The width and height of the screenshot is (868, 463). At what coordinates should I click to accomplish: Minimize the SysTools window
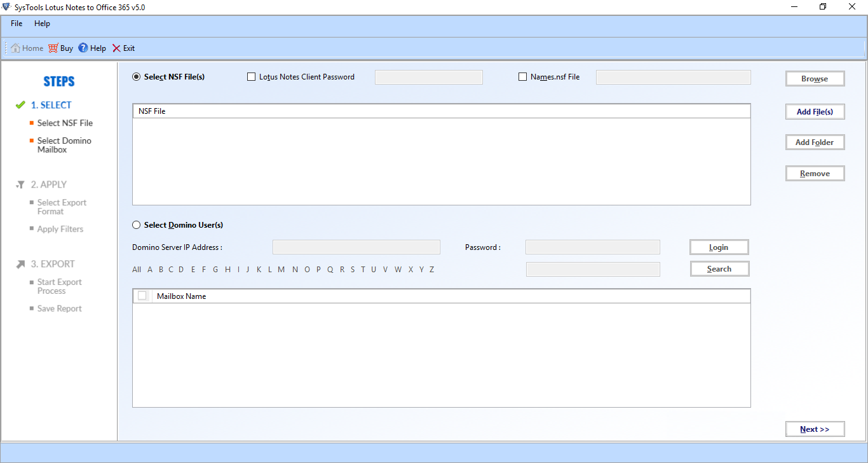[x=794, y=7]
